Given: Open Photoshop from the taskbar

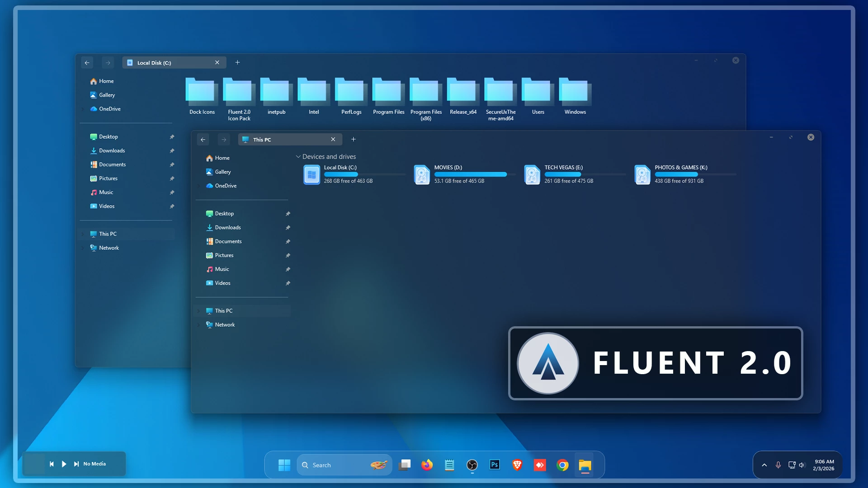Looking at the screenshot, I should tap(495, 465).
